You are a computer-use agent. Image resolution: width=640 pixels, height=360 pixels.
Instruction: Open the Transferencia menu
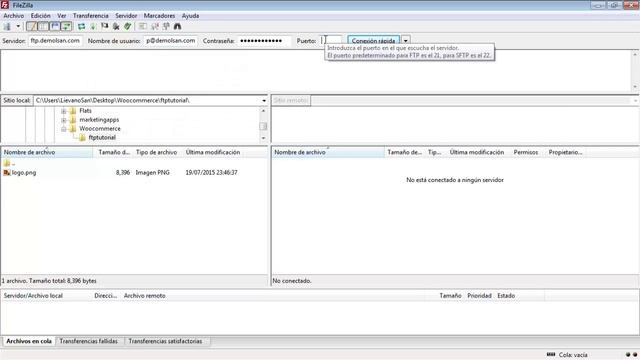[91, 16]
